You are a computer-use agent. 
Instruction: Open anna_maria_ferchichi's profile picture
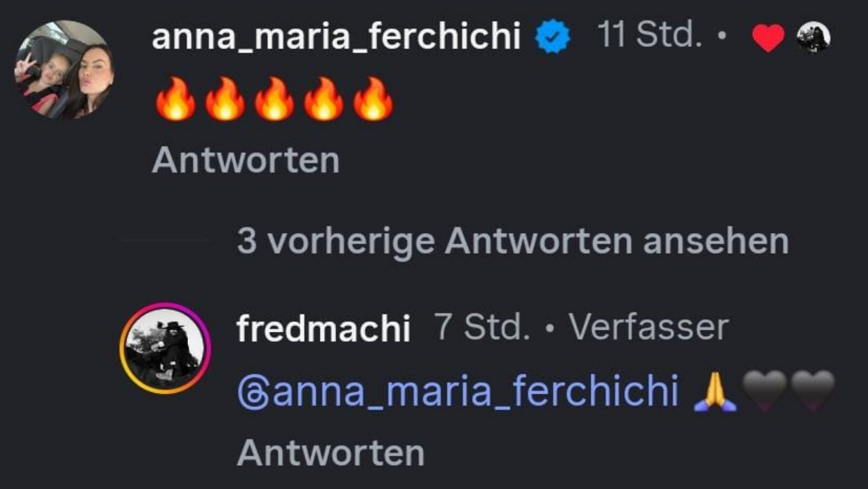(64, 69)
